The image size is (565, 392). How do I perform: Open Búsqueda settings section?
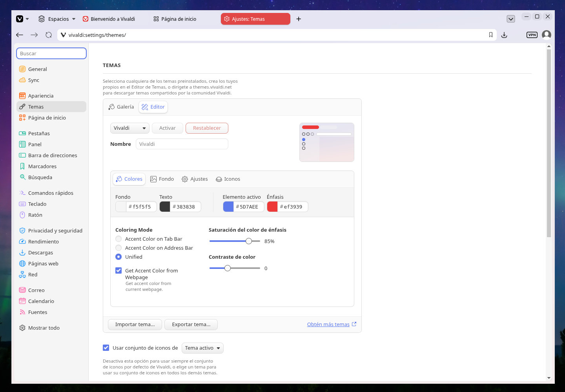[x=51, y=177]
